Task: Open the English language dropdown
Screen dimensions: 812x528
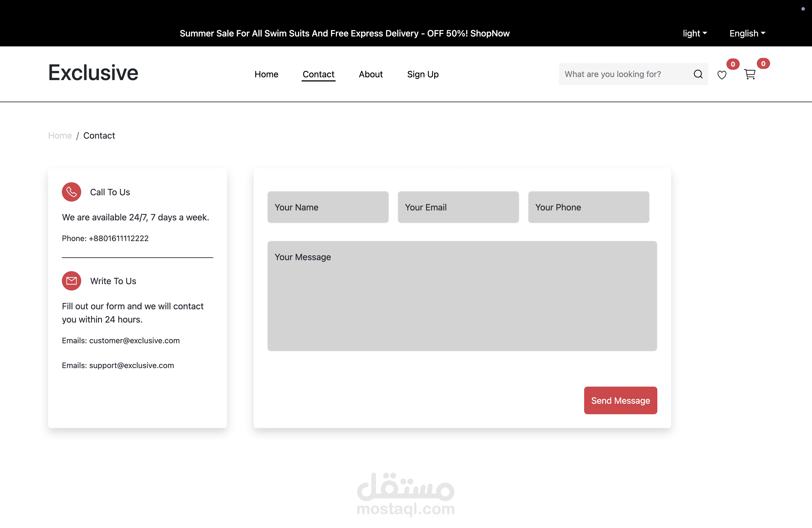Action: tap(747, 33)
